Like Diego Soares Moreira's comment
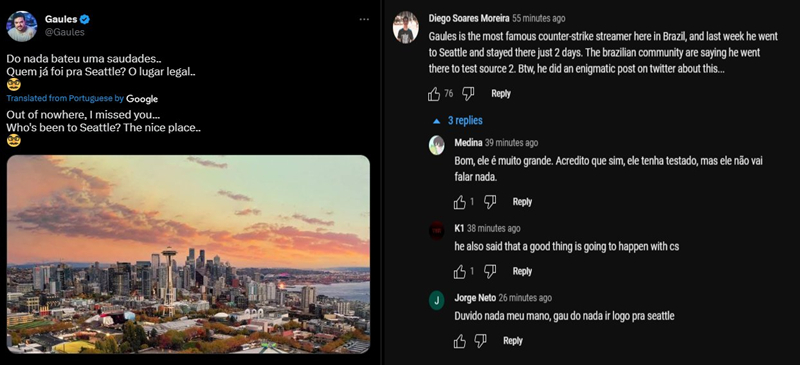 click(434, 93)
